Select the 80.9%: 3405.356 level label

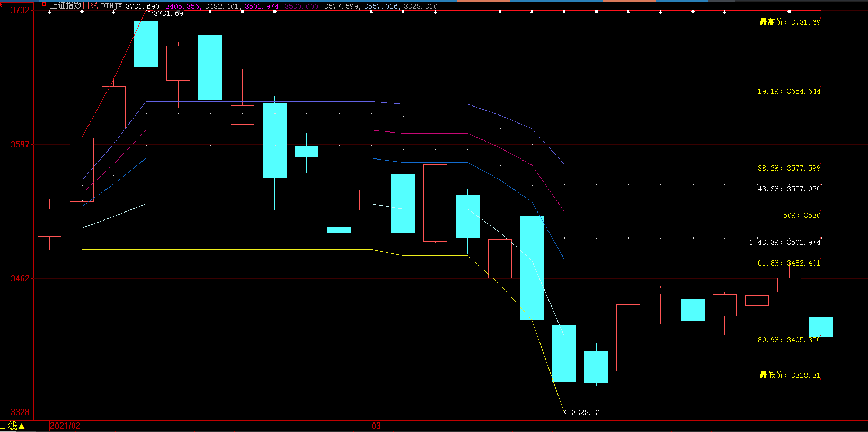(789, 340)
